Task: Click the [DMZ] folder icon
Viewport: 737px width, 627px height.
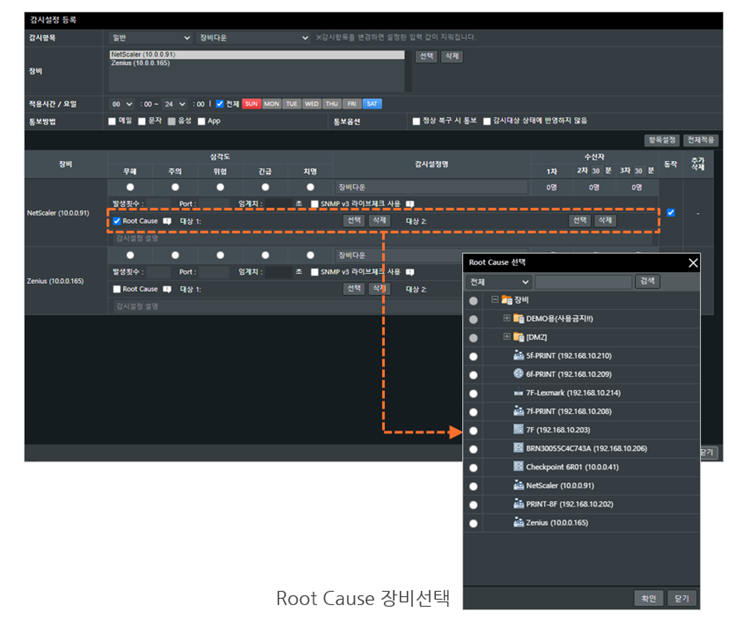Action: [518, 337]
